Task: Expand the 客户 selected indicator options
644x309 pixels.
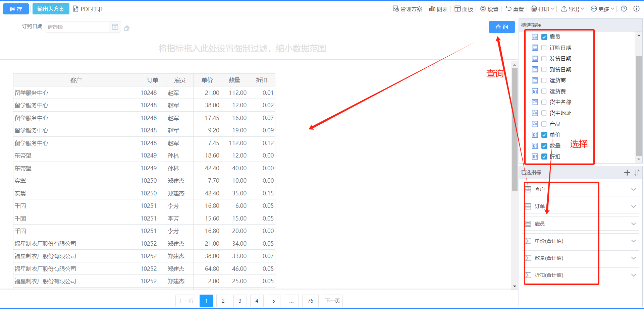Action: click(x=633, y=189)
